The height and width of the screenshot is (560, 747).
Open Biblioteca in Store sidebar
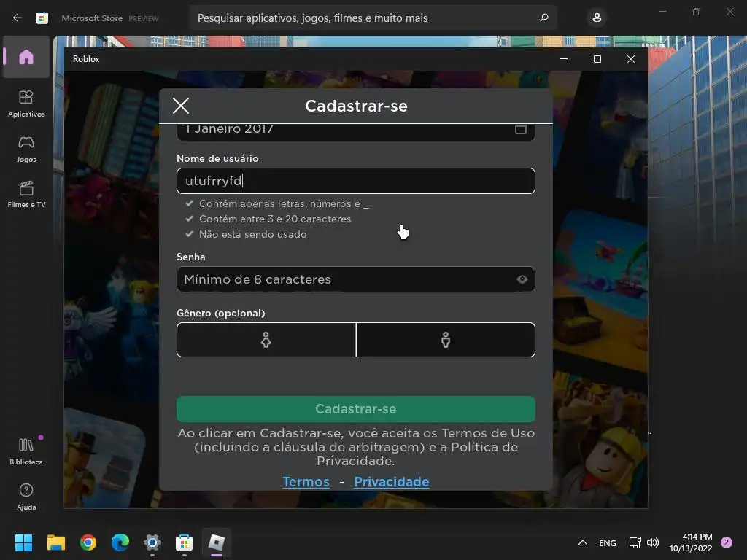click(x=26, y=451)
